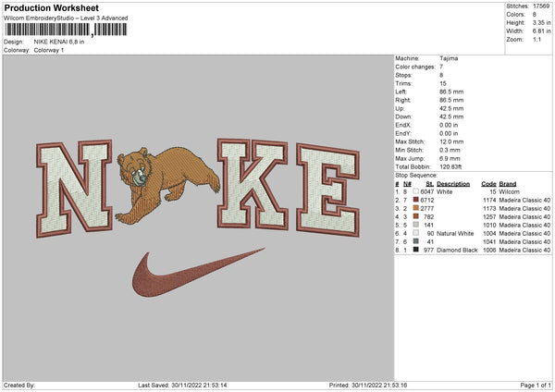This screenshot has width=555, height=392.
Task: Click the Nike swoosh embroidery
Action: point(198,273)
